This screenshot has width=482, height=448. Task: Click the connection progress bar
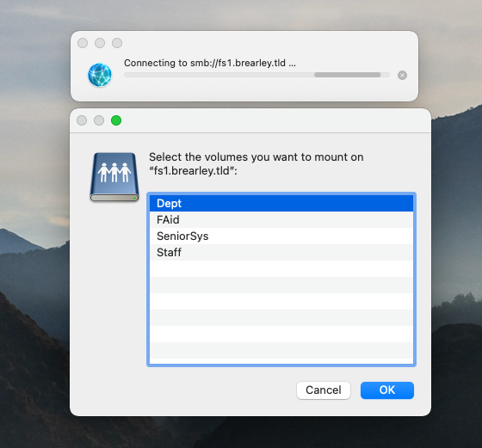click(256, 75)
